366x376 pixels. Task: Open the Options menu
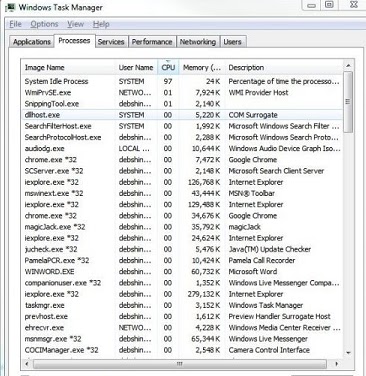pos(44,24)
